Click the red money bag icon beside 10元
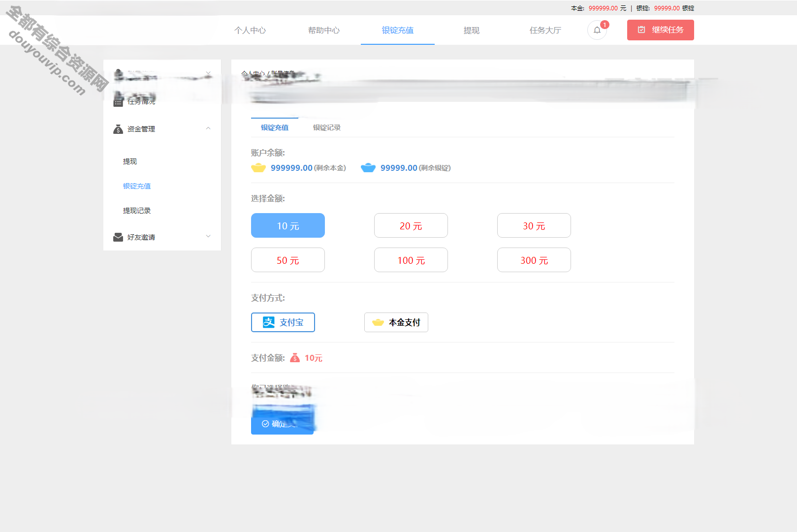The image size is (797, 532). [x=295, y=358]
